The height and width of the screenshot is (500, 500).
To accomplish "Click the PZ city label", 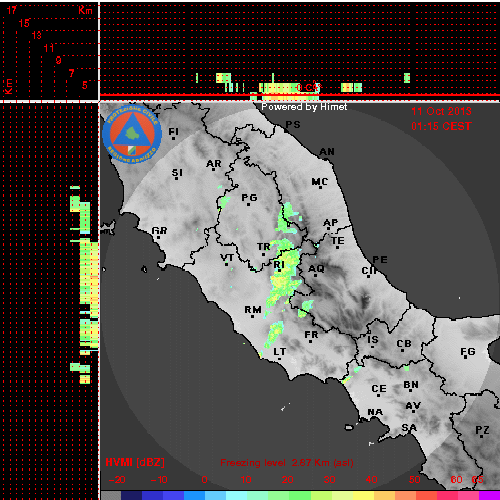I will tap(482, 430).
